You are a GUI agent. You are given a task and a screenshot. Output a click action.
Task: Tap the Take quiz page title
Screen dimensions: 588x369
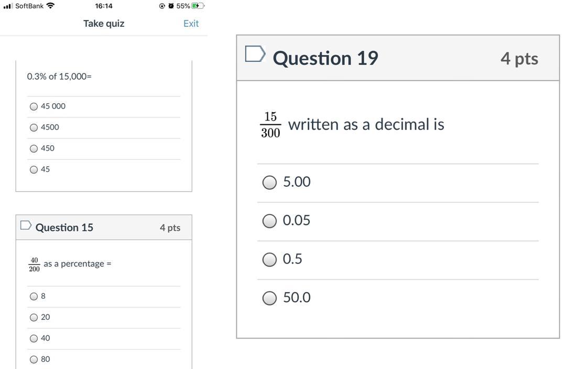104,24
